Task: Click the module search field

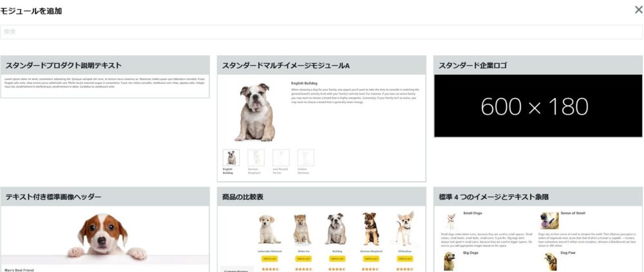Action: click(321, 32)
